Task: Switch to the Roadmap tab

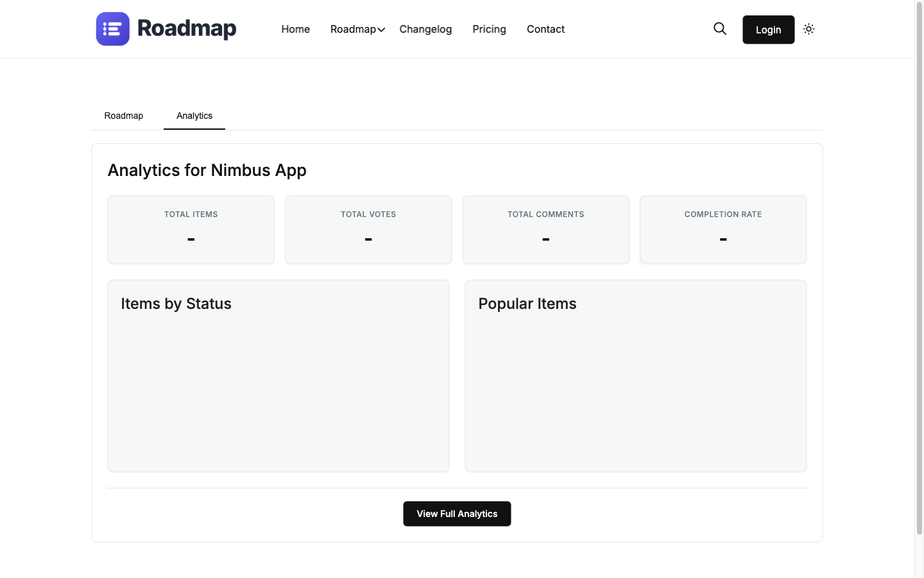Action: [124, 116]
